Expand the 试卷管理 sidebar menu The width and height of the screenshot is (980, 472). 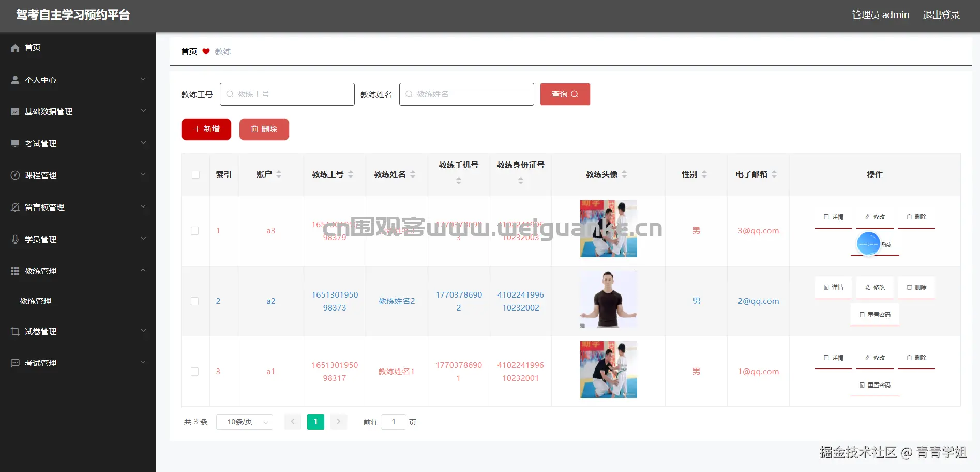coord(143,331)
